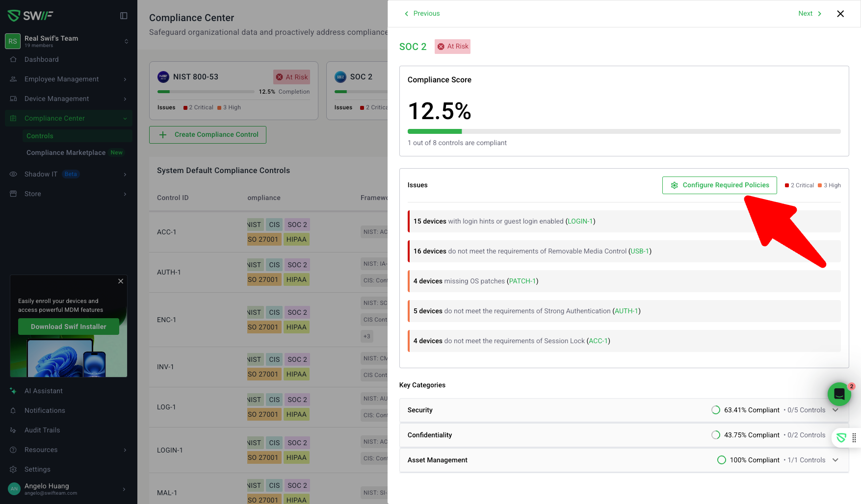Close the SOC 2 detail panel

[x=840, y=14]
